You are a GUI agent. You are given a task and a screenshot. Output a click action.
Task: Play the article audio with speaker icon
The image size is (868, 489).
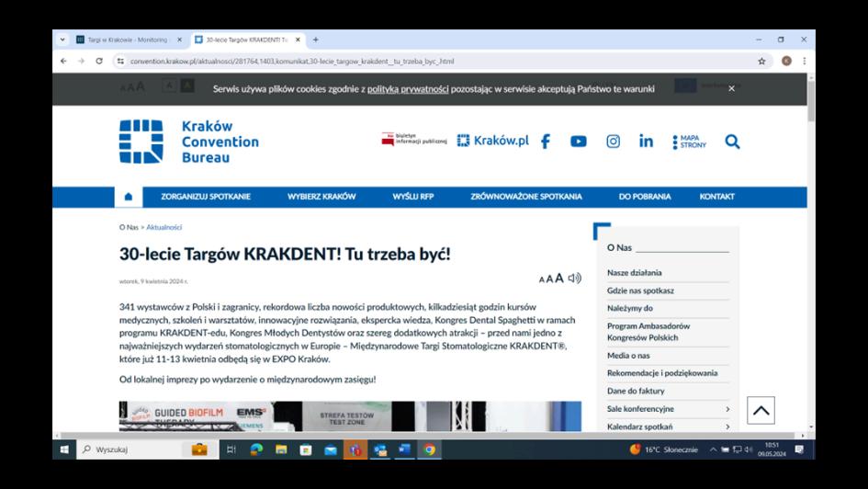coord(575,278)
